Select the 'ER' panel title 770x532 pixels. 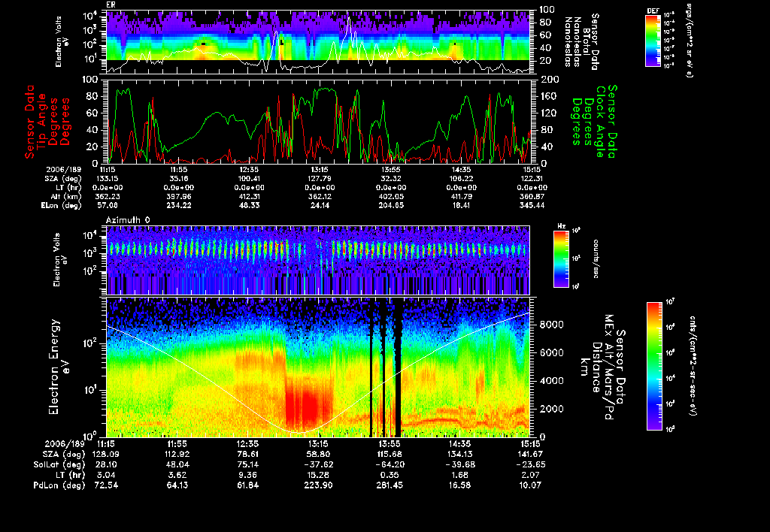[111, 5]
